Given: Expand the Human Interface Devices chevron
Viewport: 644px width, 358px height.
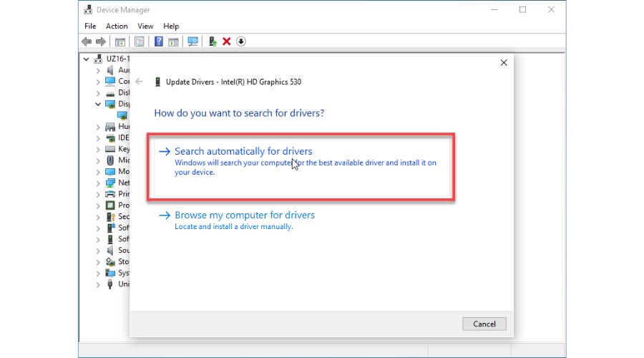Looking at the screenshot, I should click(x=98, y=127).
